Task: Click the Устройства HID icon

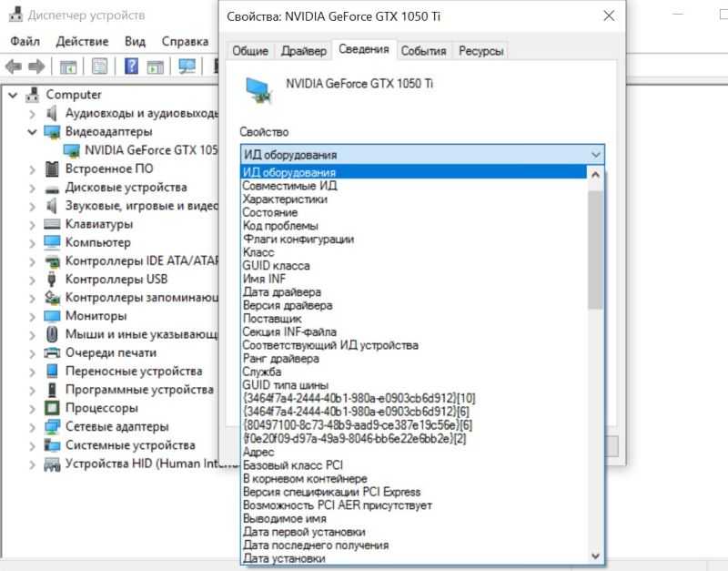Action: (x=52, y=464)
